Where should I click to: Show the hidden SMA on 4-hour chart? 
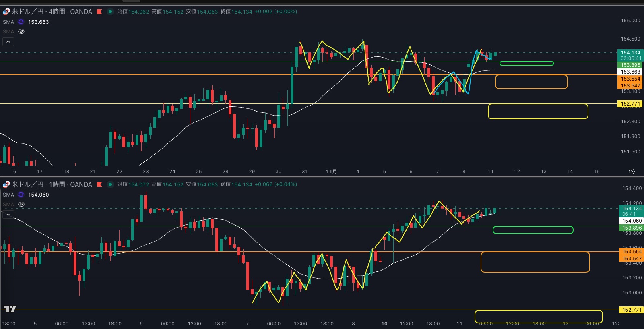21,31
